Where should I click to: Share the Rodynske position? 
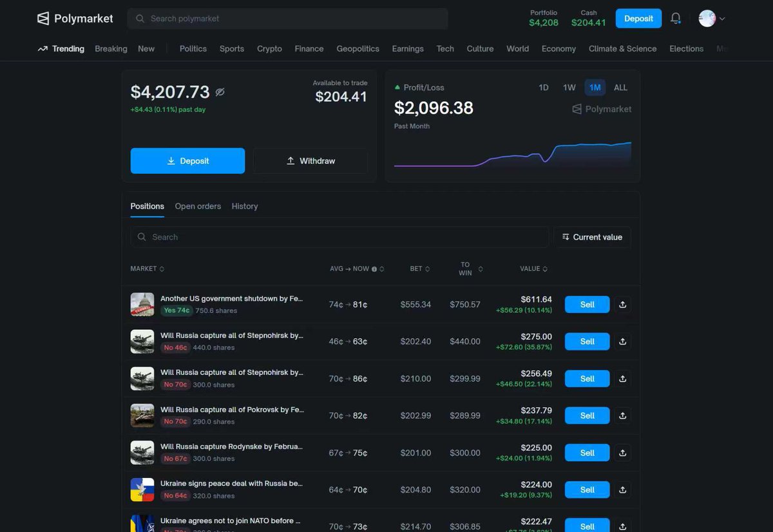(x=622, y=453)
